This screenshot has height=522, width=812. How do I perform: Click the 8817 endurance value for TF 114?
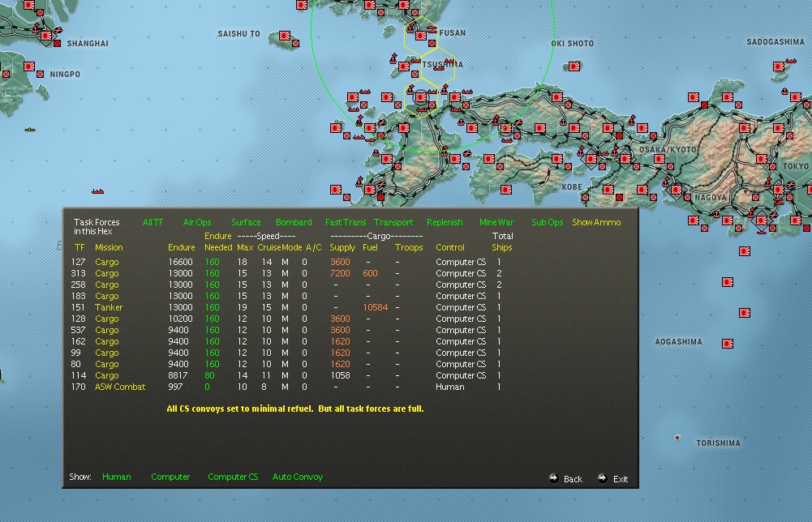coord(178,375)
